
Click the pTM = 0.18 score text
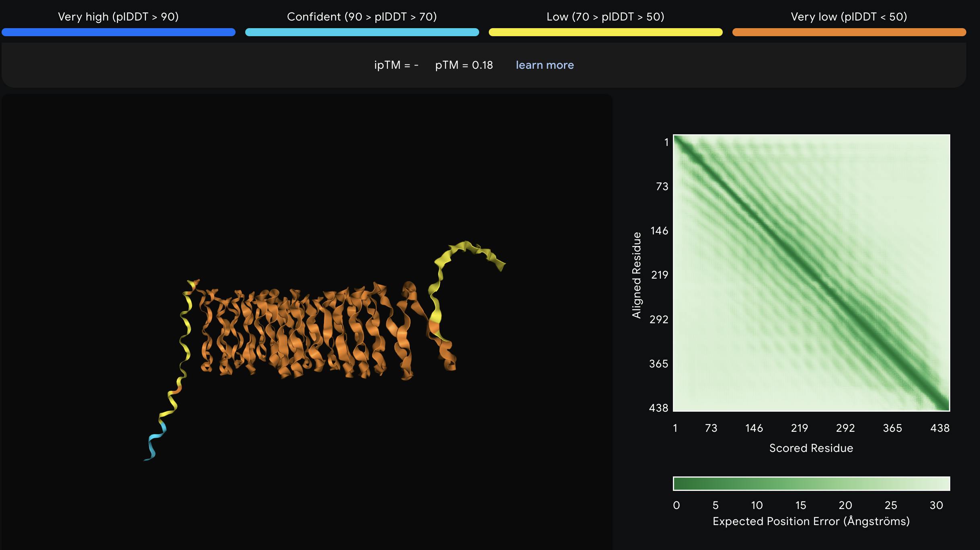pos(464,65)
